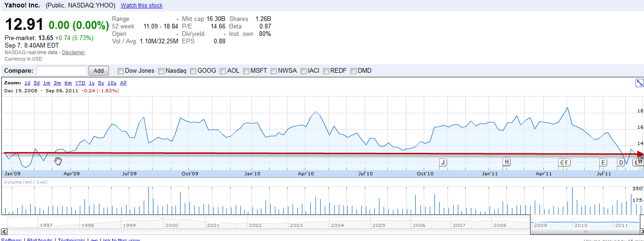
Task: Click the left scroll arrow of timeline
Action: [4, 231]
